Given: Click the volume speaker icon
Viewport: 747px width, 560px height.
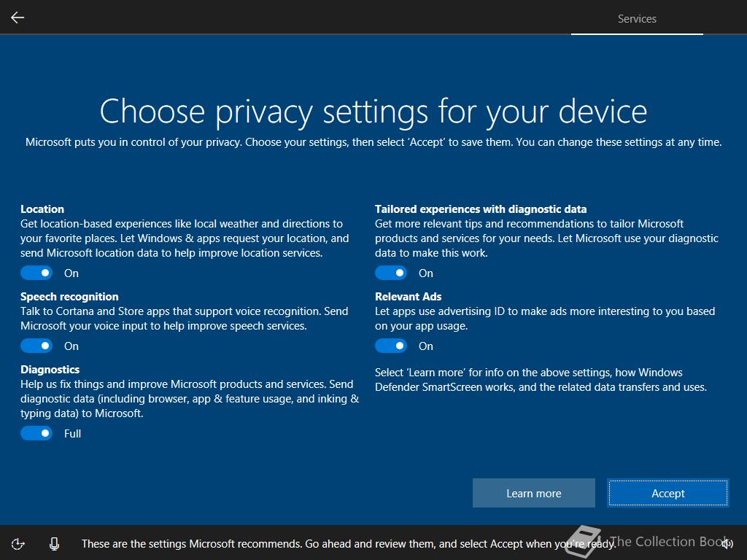Looking at the screenshot, I should click(x=728, y=543).
